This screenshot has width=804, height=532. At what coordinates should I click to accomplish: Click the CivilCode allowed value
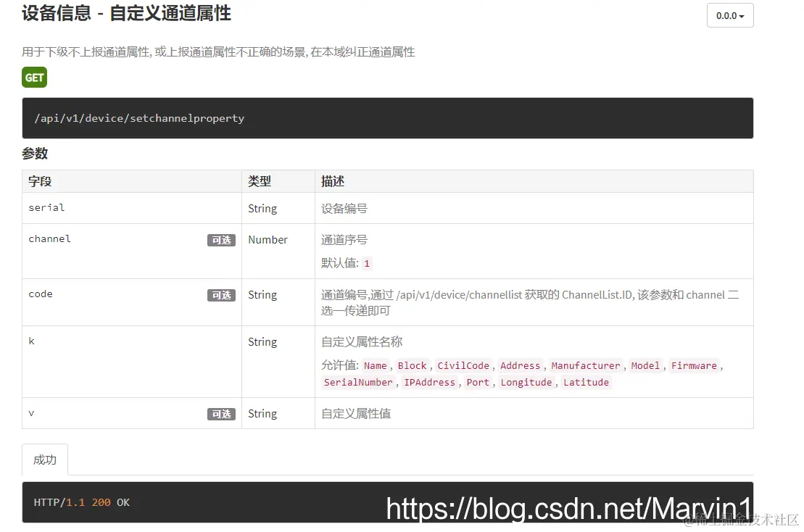463,365
